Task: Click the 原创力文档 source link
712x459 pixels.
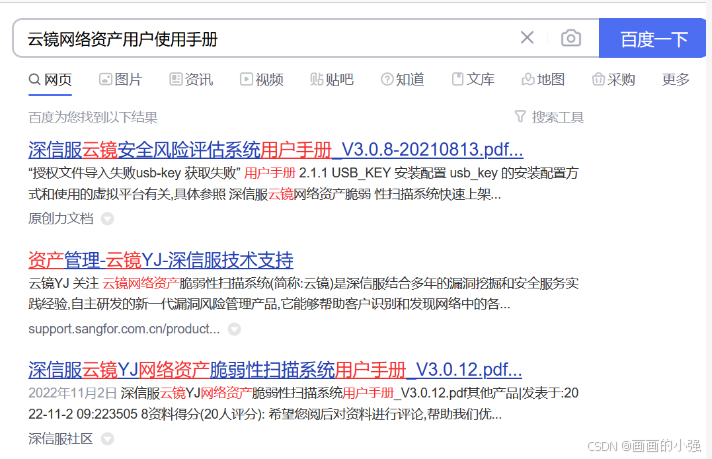Action: (61, 219)
